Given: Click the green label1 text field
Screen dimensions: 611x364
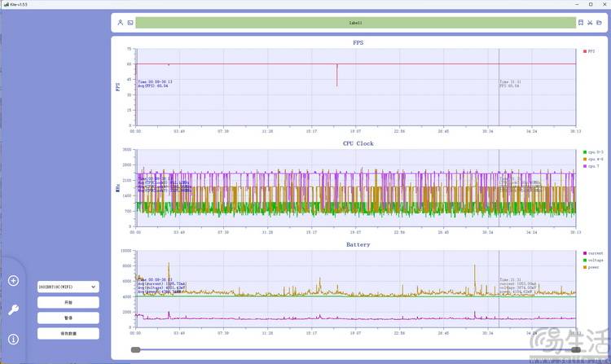Looking at the screenshot, I should click(354, 23).
